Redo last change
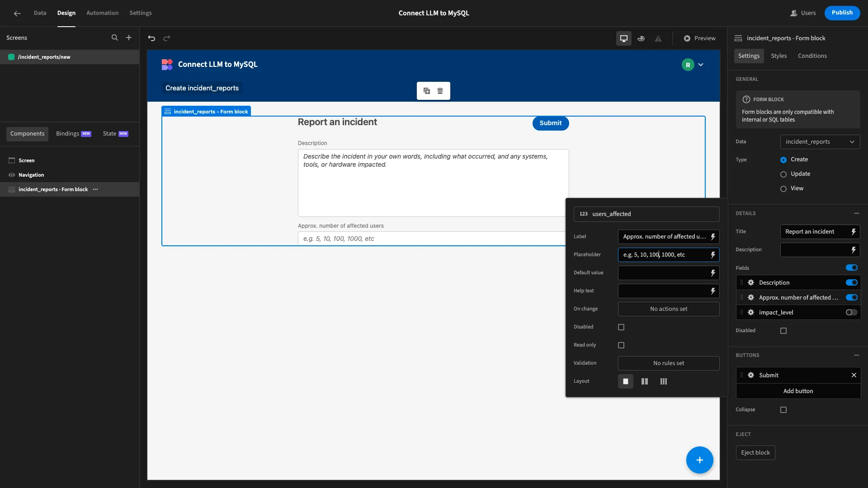 click(x=167, y=38)
